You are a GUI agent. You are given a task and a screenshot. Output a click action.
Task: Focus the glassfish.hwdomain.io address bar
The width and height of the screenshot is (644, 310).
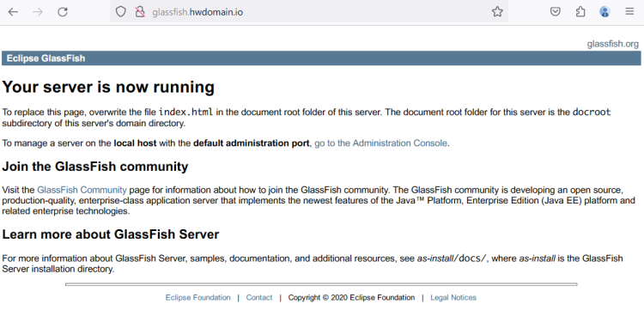pos(309,12)
